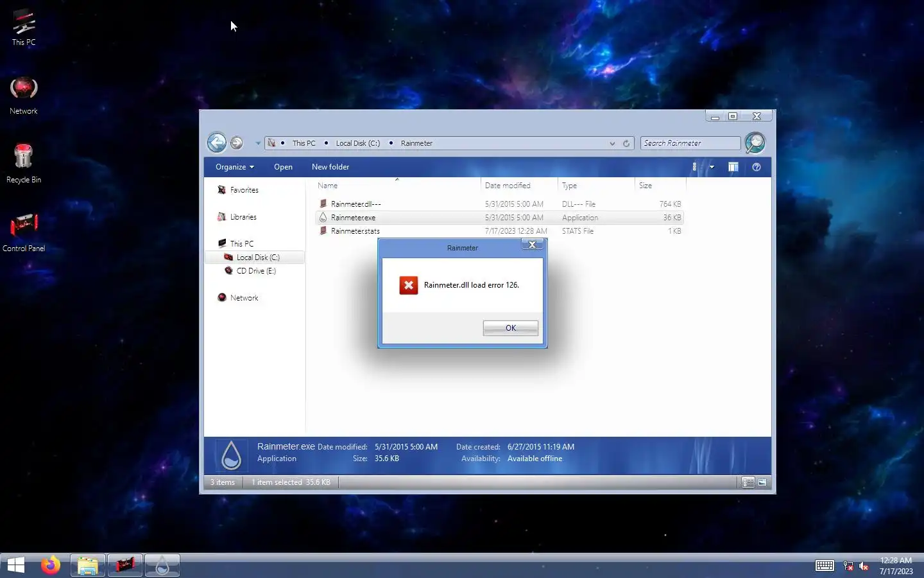Screen dimensions: 924x578
Task: Click Local Disk (C:) breadcrumb
Action: (x=357, y=143)
